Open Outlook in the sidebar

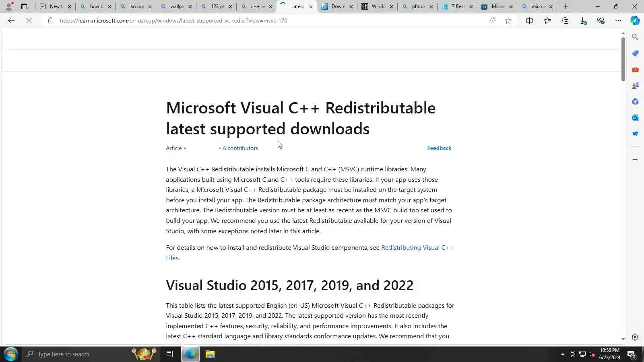pos(635,117)
